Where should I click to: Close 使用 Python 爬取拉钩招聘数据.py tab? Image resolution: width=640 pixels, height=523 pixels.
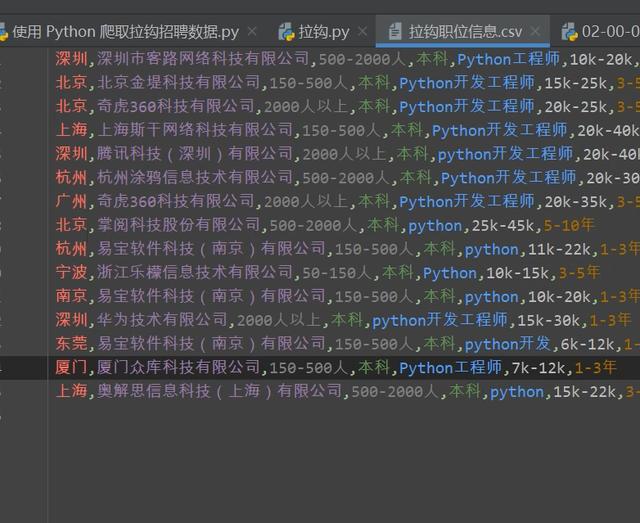(x=252, y=31)
